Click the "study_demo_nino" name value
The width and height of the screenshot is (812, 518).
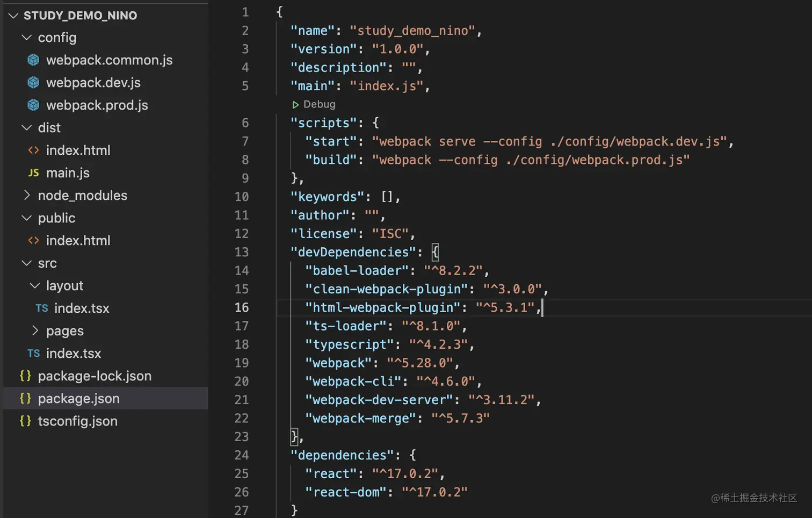(x=412, y=31)
